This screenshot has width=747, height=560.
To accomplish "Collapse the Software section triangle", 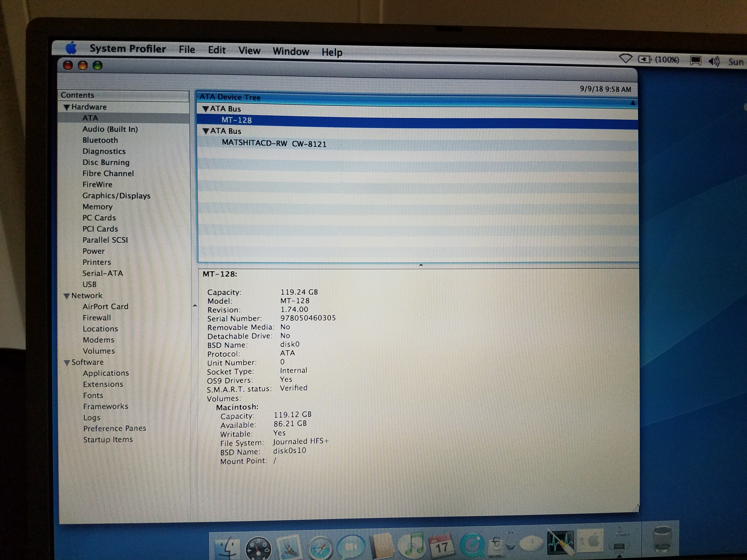I will [x=67, y=363].
